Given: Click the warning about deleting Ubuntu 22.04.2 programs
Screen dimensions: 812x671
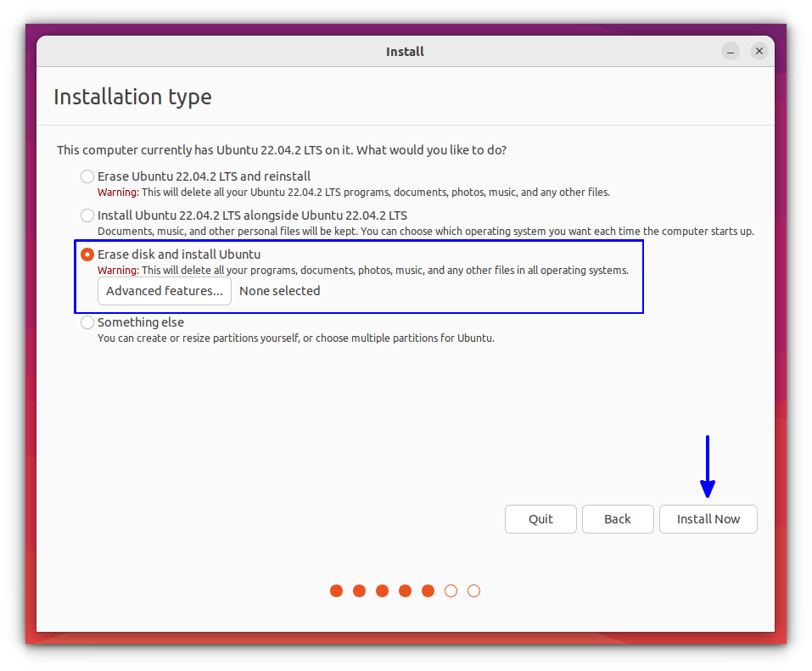Looking at the screenshot, I should 354,192.
